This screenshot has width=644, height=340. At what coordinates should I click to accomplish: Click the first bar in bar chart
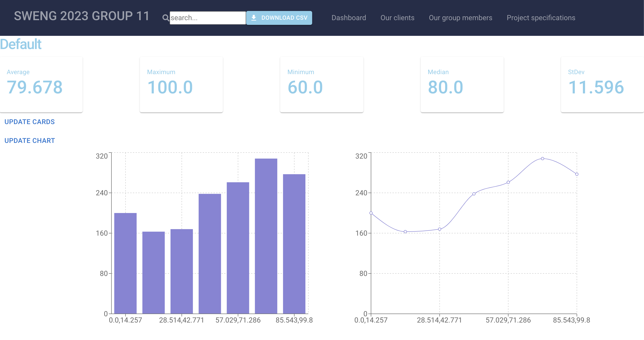[x=125, y=263]
